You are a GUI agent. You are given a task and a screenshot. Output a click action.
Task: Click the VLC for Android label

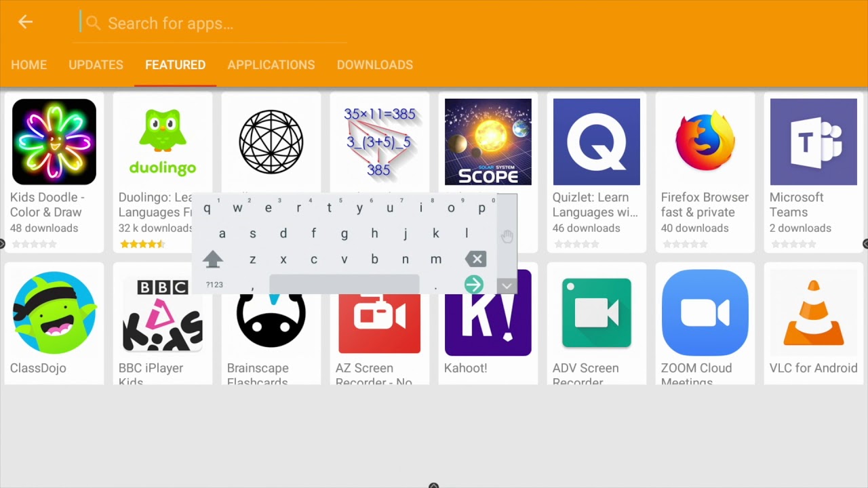(814, 368)
